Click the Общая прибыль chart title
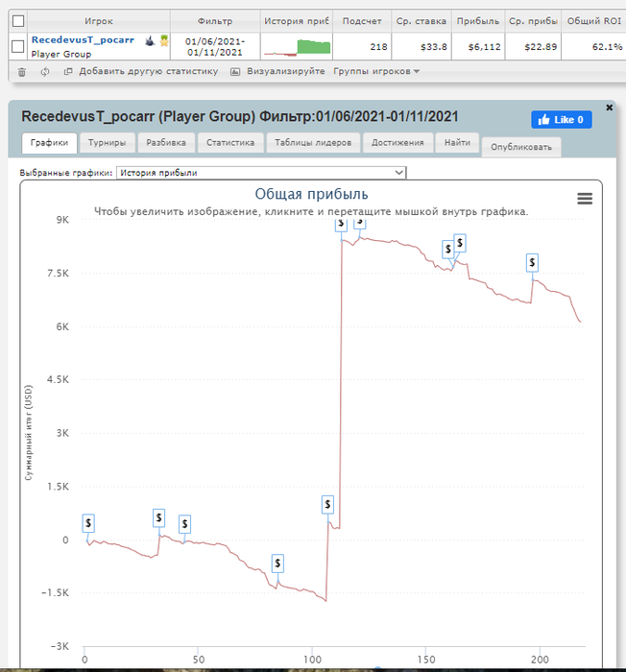 pos(312,194)
